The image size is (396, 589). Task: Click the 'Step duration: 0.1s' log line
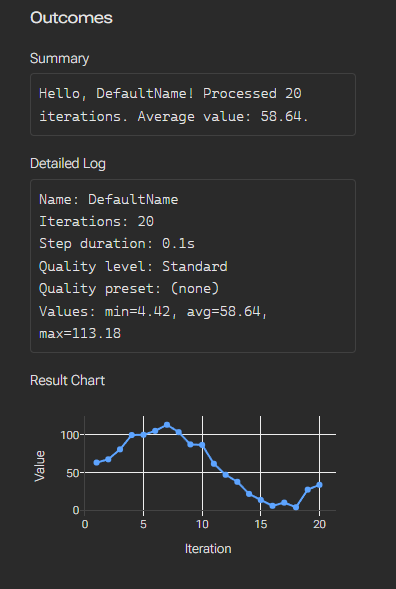(117, 244)
